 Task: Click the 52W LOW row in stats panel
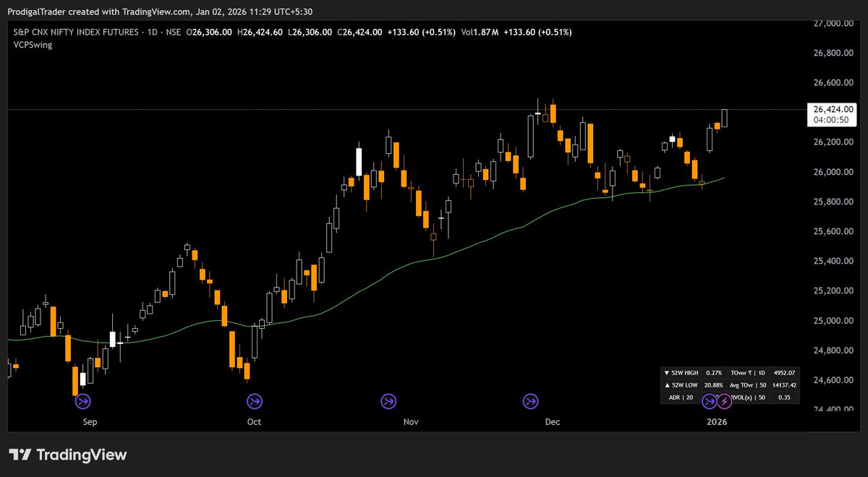coord(681,385)
